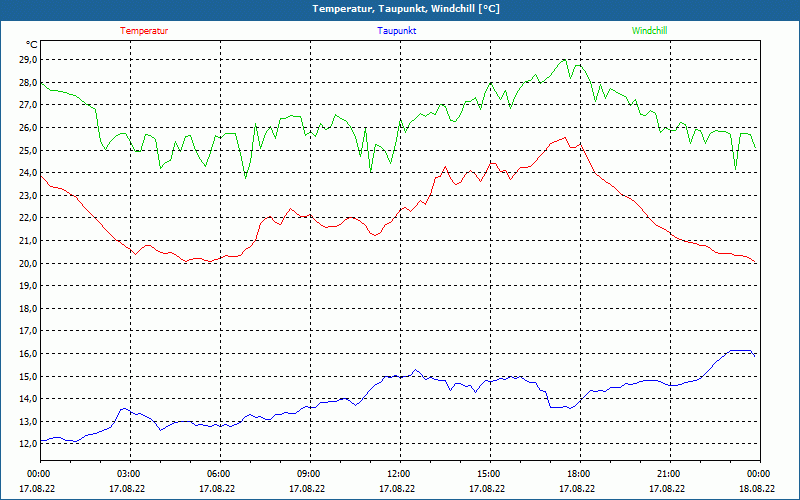Click the 21,0 y-axis value
800x500 pixels.
pyautogui.click(x=29, y=240)
